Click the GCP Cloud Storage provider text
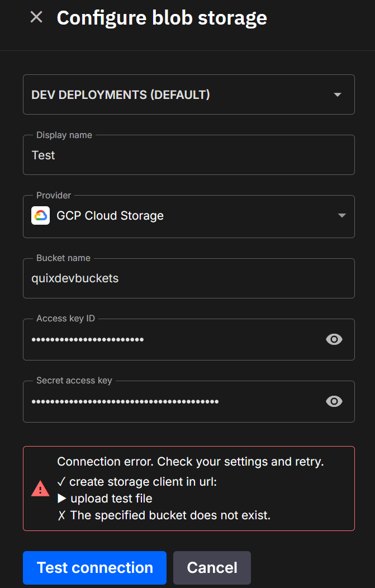 (x=110, y=216)
